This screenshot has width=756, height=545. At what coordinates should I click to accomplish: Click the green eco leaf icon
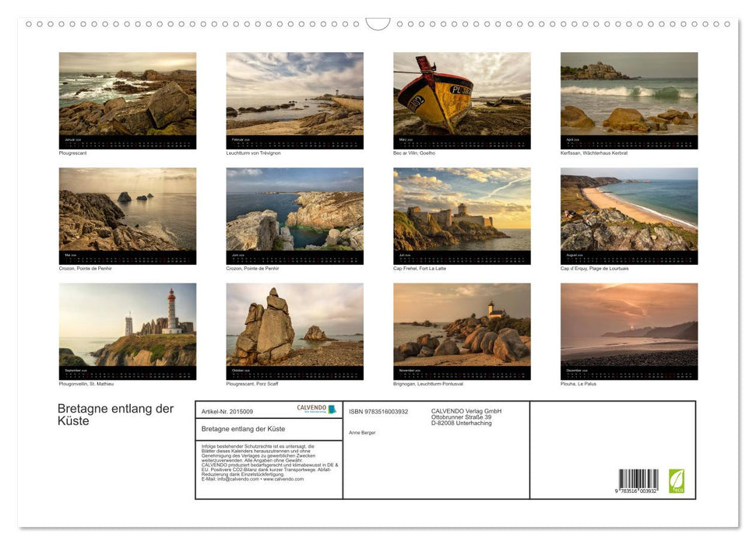pyautogui.click(x=677, y=480)
